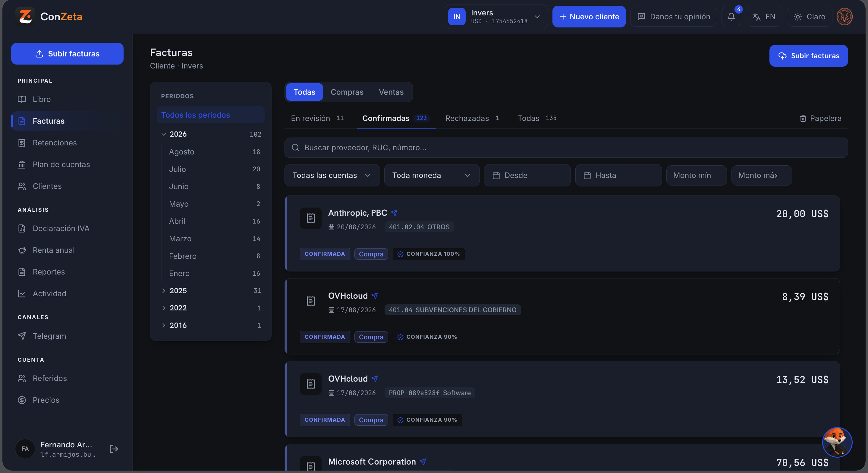868x473 pixels.
Task: Open Danos tu opinión feedback
Action: click(674, 17)
